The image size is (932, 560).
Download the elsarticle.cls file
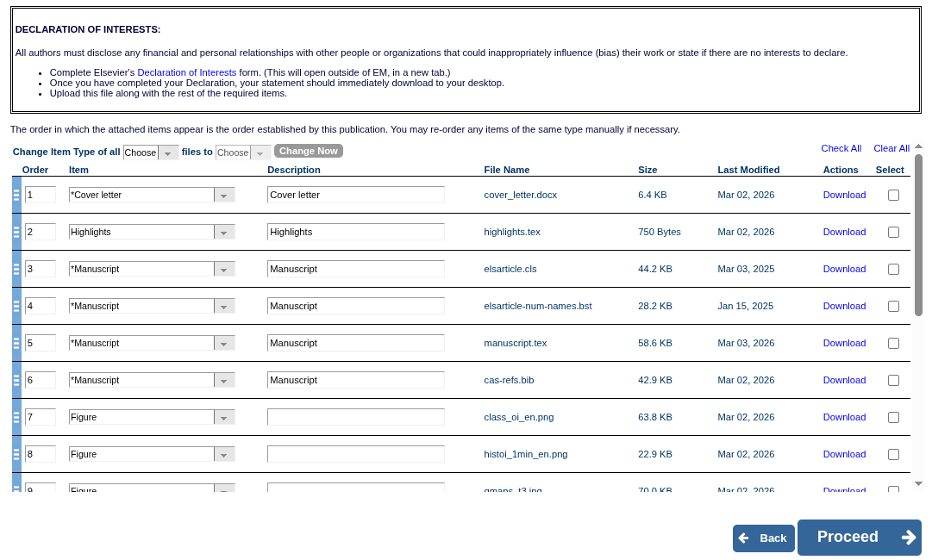(x=844, y=269)
